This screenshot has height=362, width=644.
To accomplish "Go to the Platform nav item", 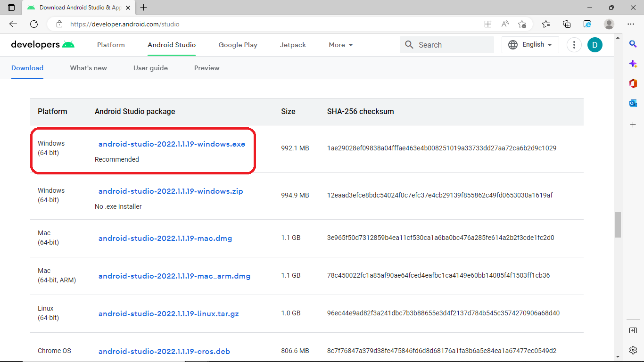I will pyautogui.click(x=111, y=45).
